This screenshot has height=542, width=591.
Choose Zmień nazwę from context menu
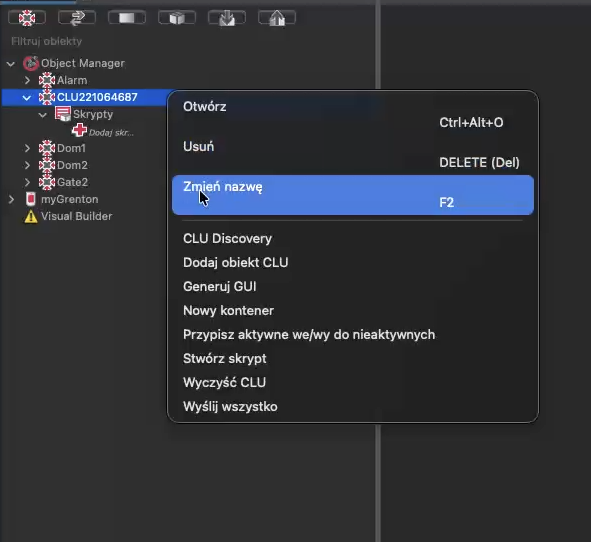tap(353, 195)
